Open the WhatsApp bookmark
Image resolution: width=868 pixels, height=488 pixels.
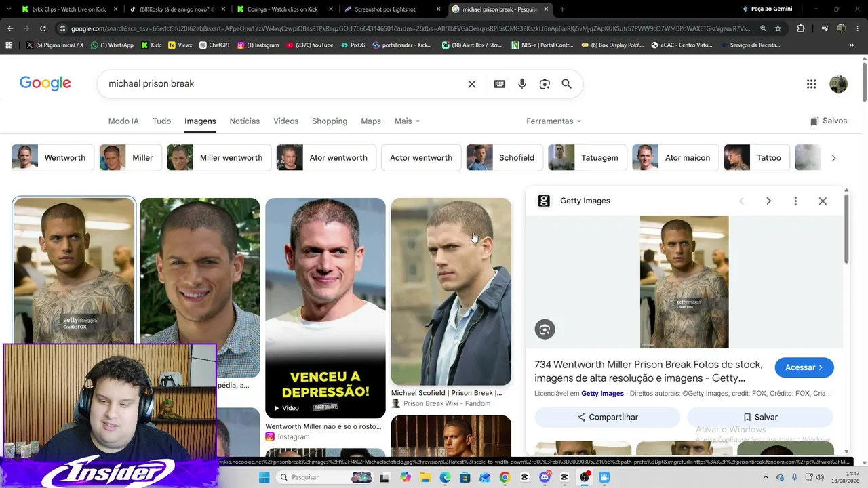click(112, 45)
